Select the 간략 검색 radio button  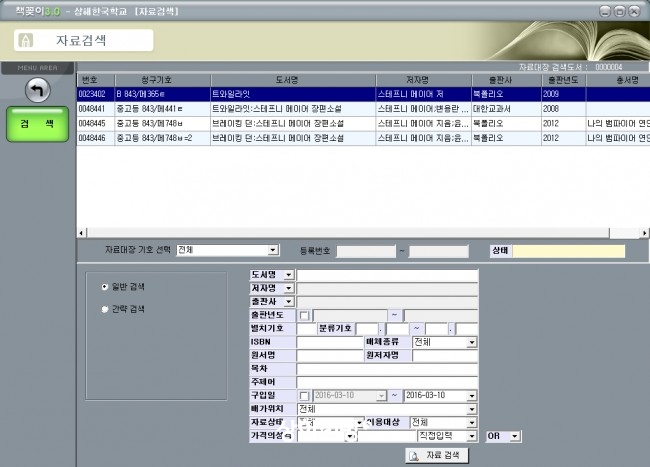(105, 309)
